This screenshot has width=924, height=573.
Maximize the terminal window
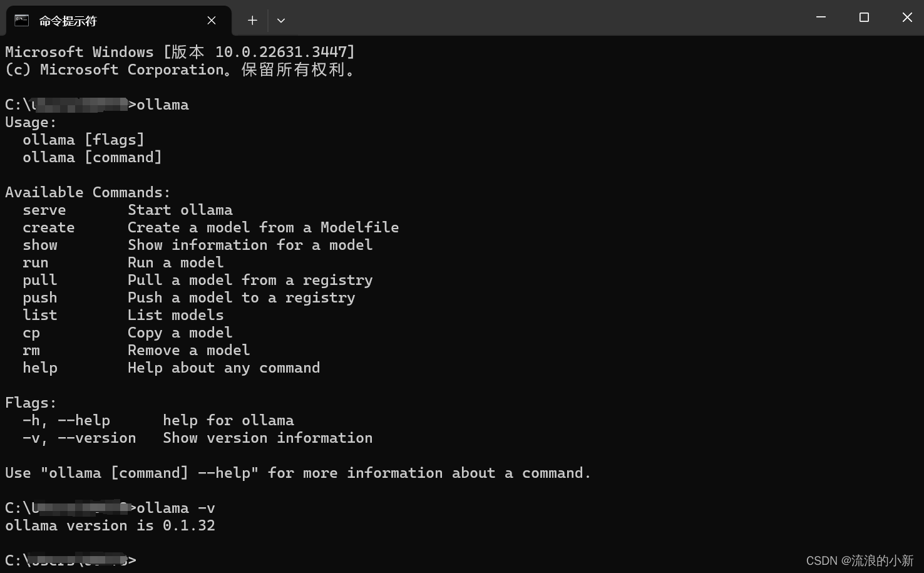coord(864,18)
